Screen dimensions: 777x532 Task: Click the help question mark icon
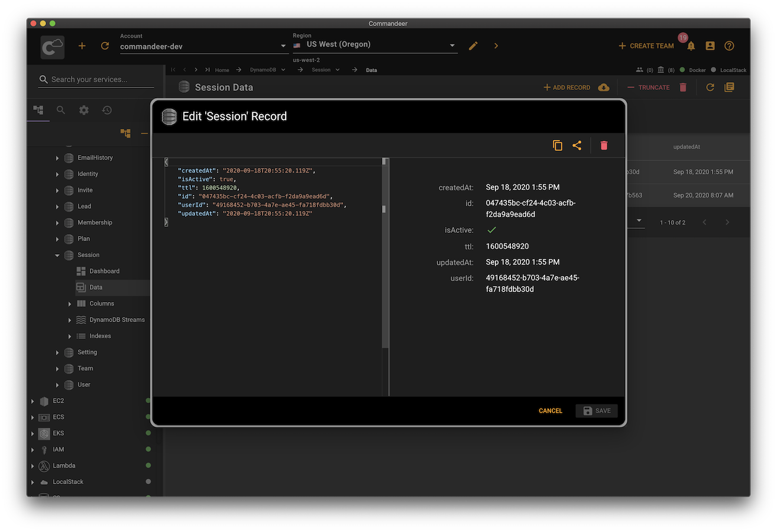tap(729, 46)
